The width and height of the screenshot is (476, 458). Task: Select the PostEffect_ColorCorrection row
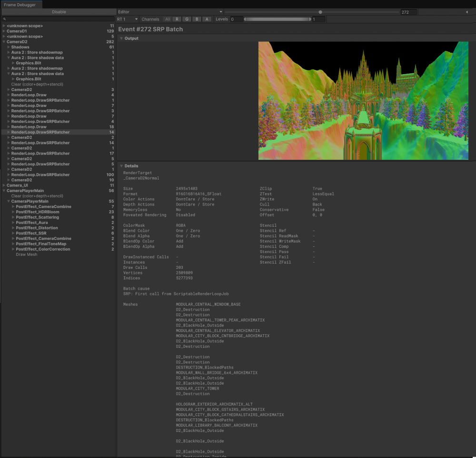(58, 249)
